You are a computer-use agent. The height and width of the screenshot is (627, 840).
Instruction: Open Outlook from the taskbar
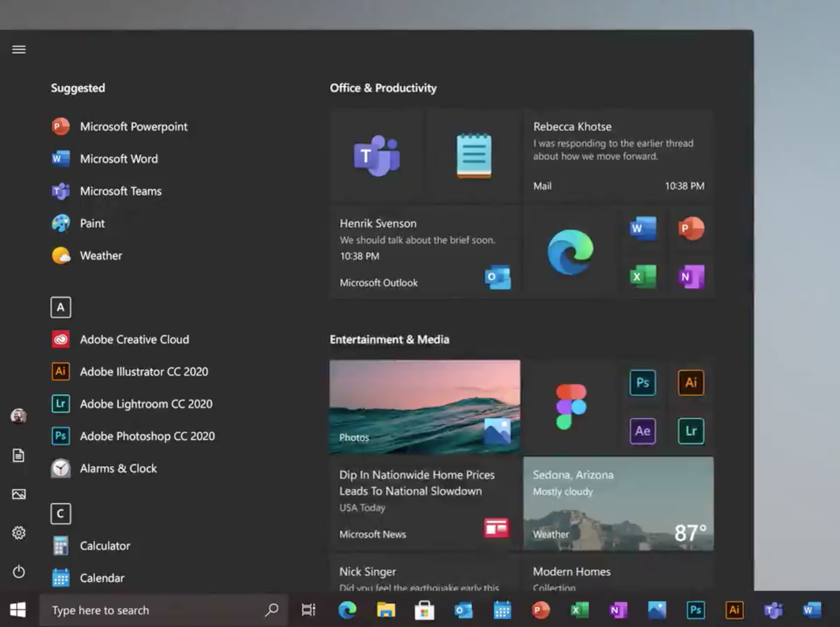pyautogui.click(x=463, y=610)
